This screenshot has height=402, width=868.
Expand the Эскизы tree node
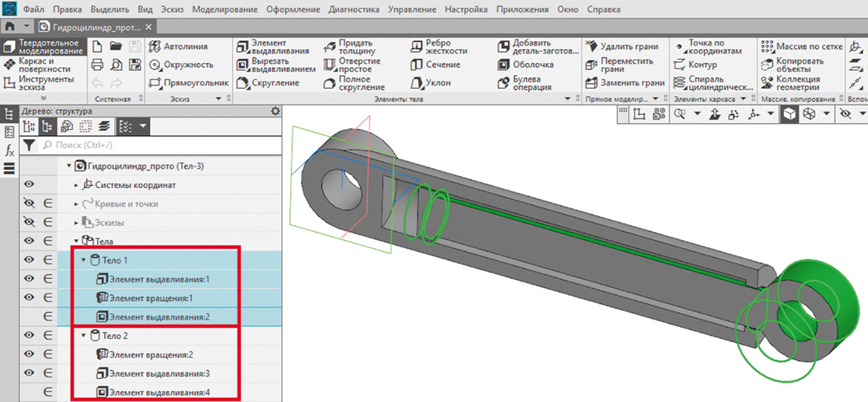77,223
